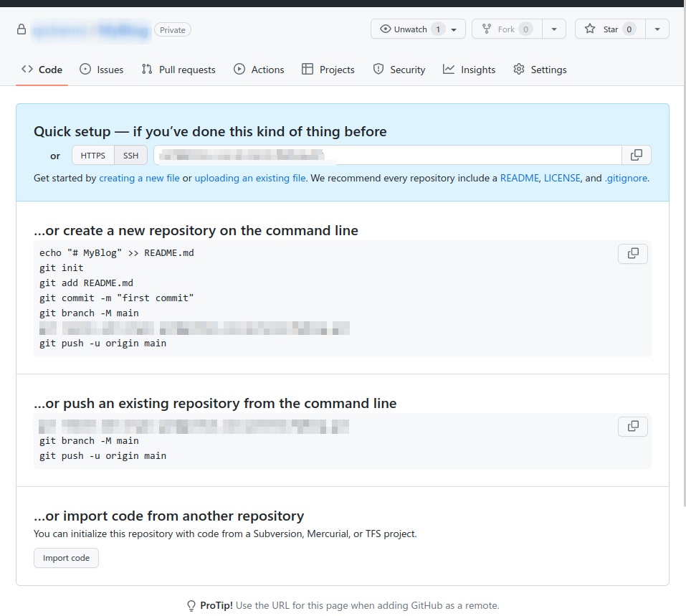The height and width of the screenshot is (616, 686).
Task: Click the Unwatch watcher count badge
Action: click(x=438, y=29)
